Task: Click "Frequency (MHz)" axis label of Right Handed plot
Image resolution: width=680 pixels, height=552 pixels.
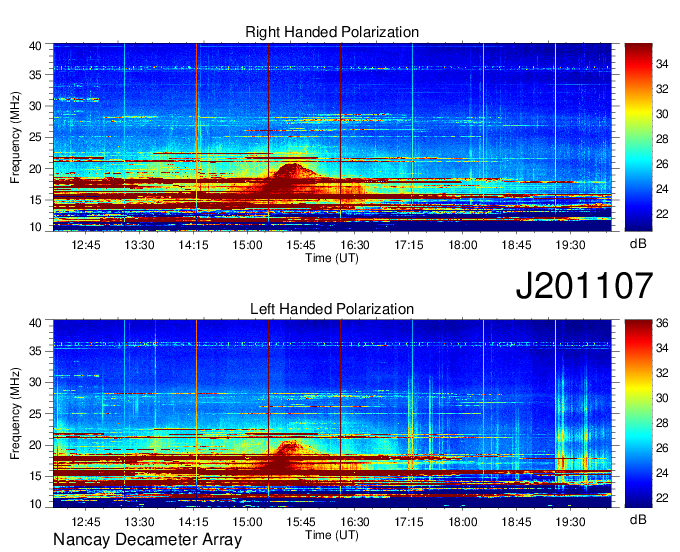Action: tap(15, 137)
